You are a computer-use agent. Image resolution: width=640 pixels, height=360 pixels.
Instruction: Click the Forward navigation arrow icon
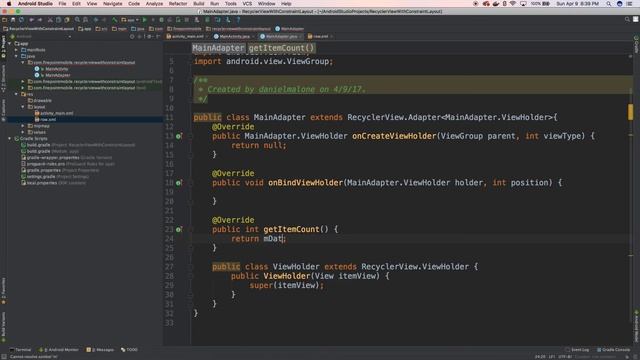pos(104,20)
